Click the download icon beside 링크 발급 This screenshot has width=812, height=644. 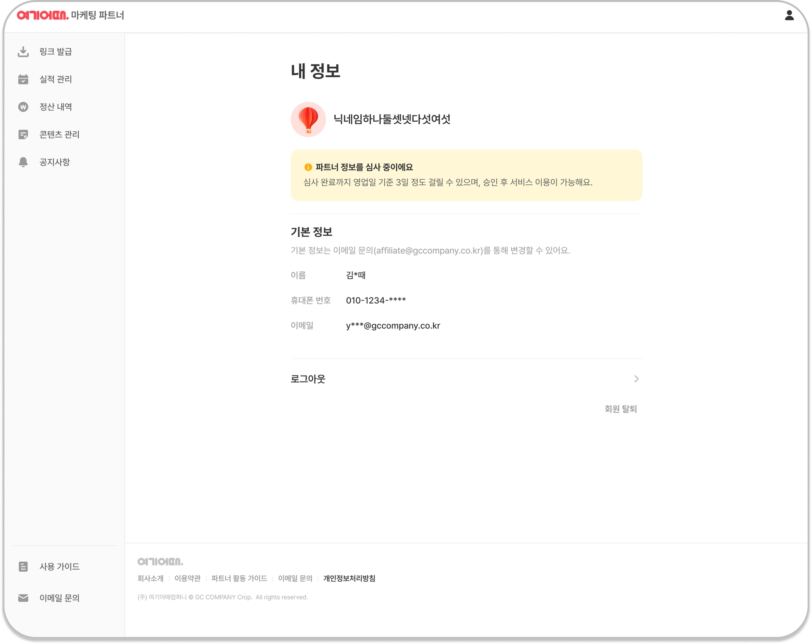(23, 52)
